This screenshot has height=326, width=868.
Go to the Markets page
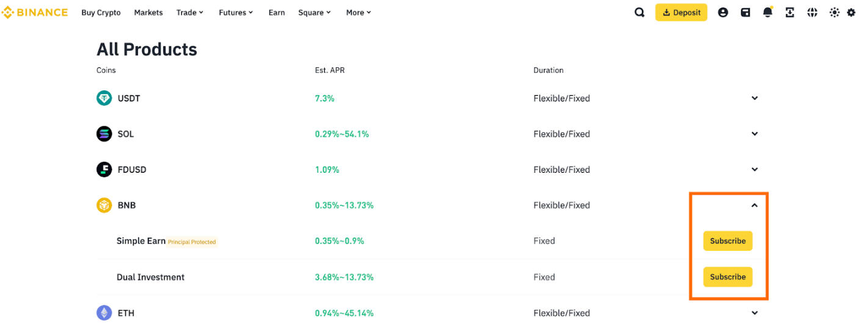click(148, 12)
